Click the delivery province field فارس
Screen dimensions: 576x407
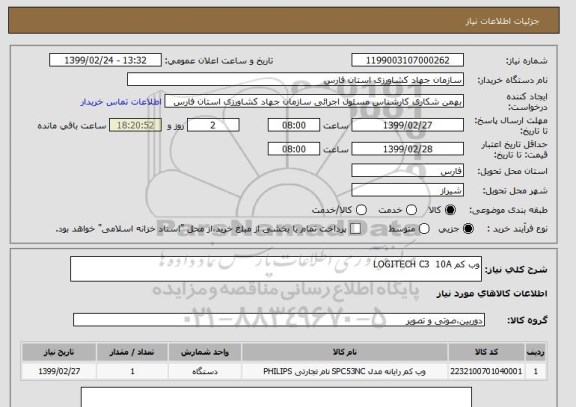coord(407,171)
